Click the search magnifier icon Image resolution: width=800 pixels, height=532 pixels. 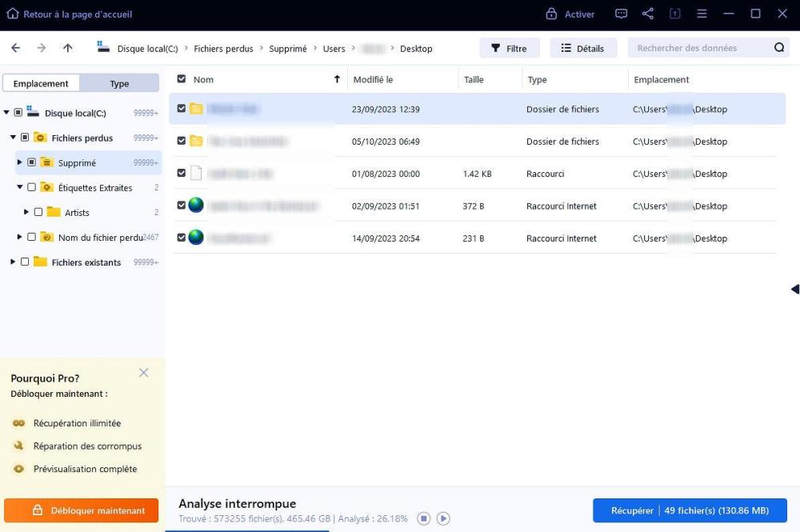(x=779, y=47)
